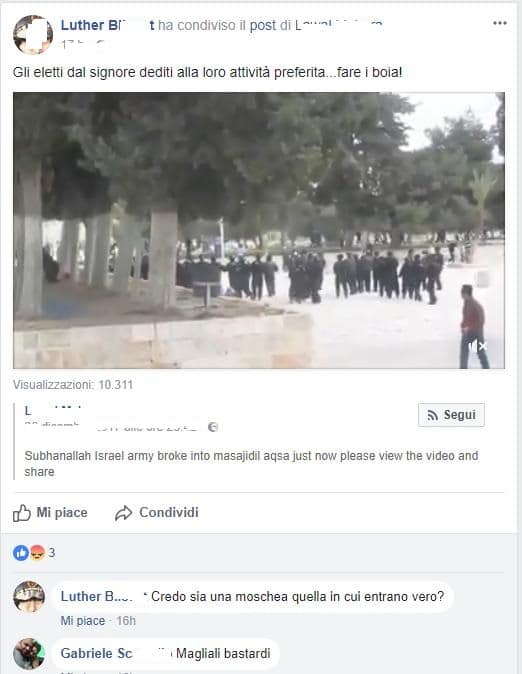522x674 pixels.
Task: Click Luther's profile picture at post top
Action: tap(33, 35)
